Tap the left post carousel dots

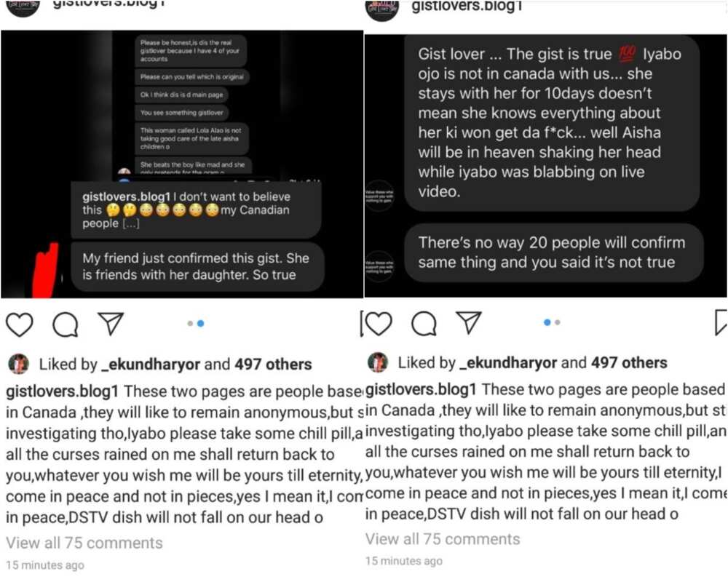195,324
